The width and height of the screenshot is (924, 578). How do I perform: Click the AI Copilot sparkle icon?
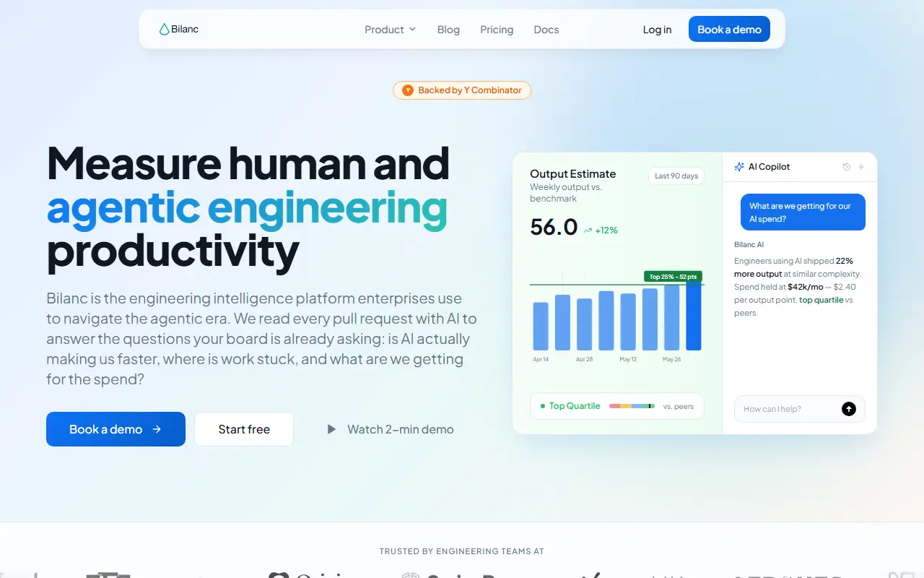click(x=739, y=167)
